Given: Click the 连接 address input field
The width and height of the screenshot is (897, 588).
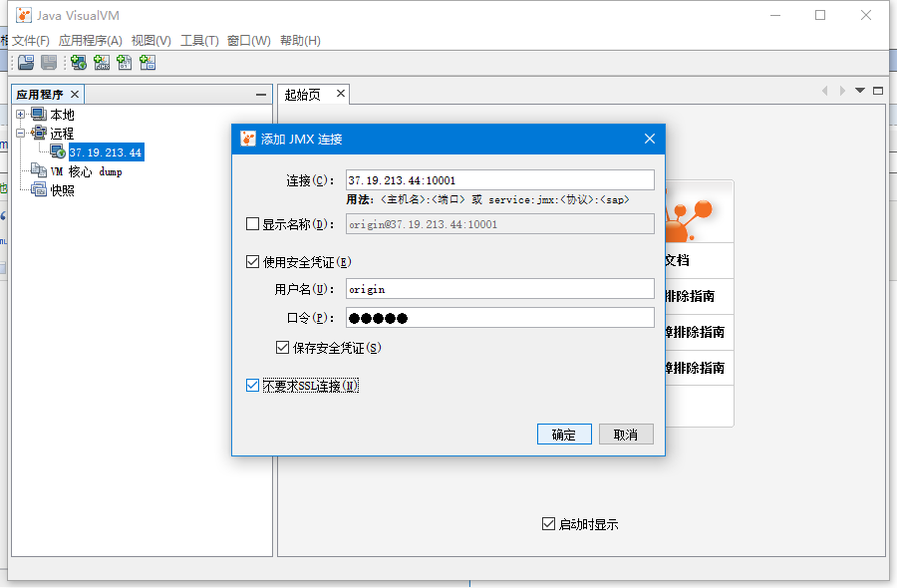Looking at the screenshot, I should click(x=500, y=180).
